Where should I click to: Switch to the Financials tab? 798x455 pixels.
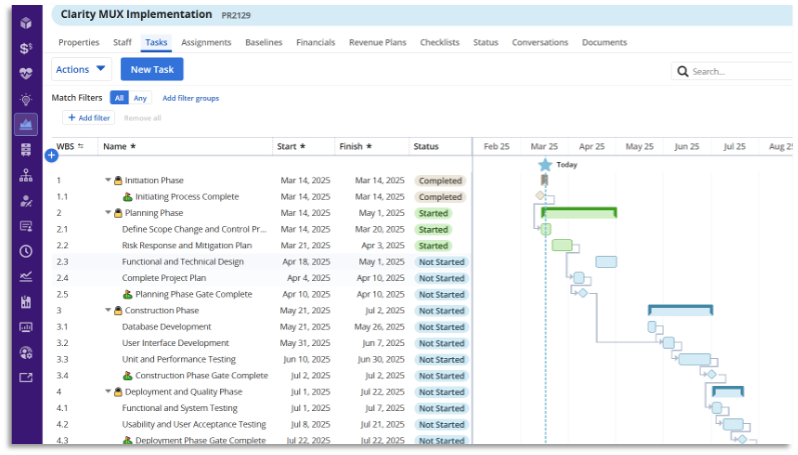(x=316, y=42)
